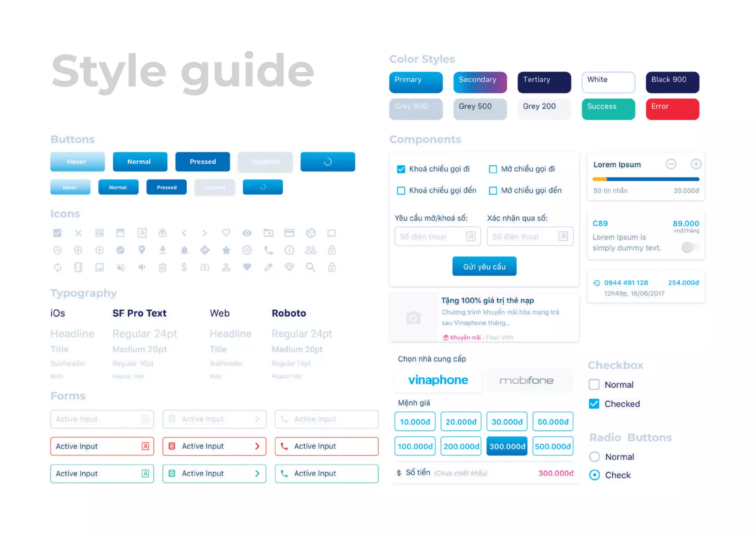Click the Lorem Ipsum progress slider bar

click(x=646, y=179)
